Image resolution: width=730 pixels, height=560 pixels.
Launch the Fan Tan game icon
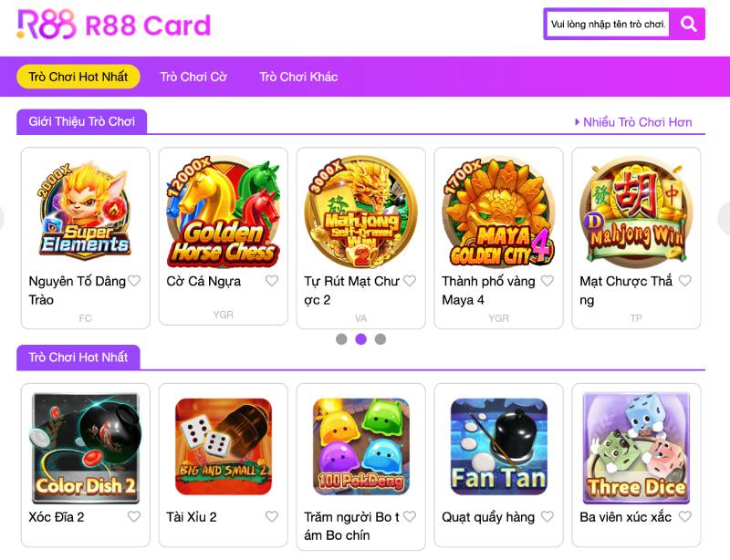coord(498,446)
